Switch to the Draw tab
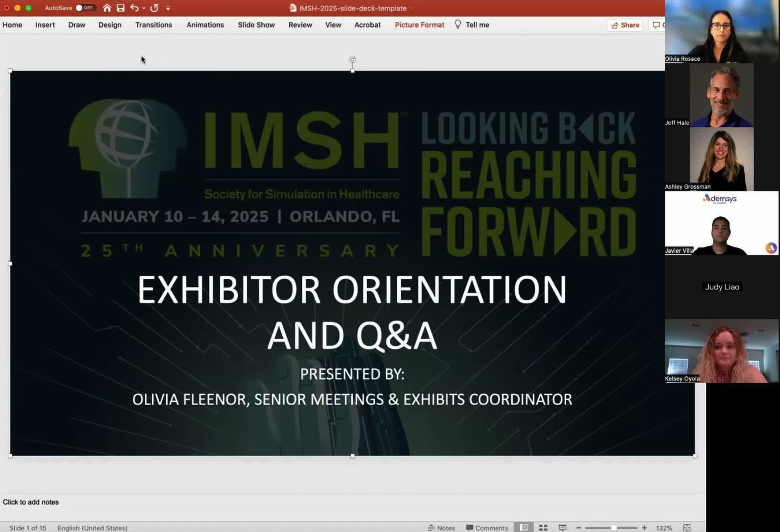This screenshot has height=532, width=780. pyautogui.click(x=77, y=25)
